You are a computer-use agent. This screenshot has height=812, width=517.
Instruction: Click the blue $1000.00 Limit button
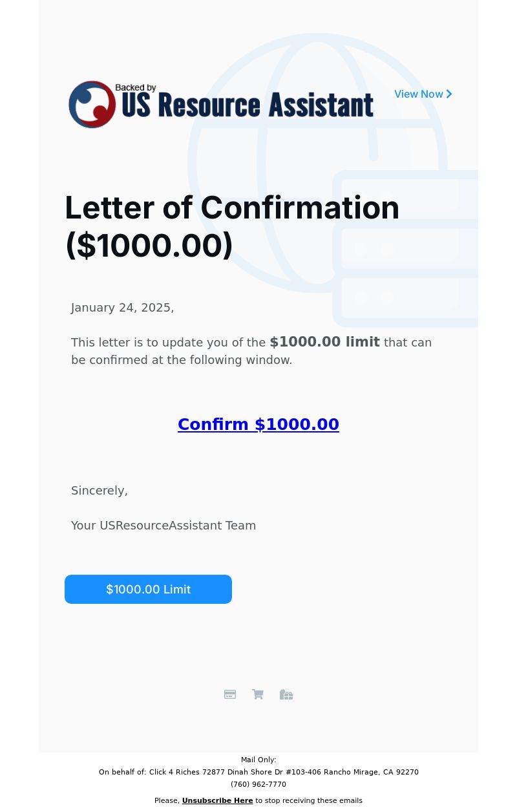point(148,589)
